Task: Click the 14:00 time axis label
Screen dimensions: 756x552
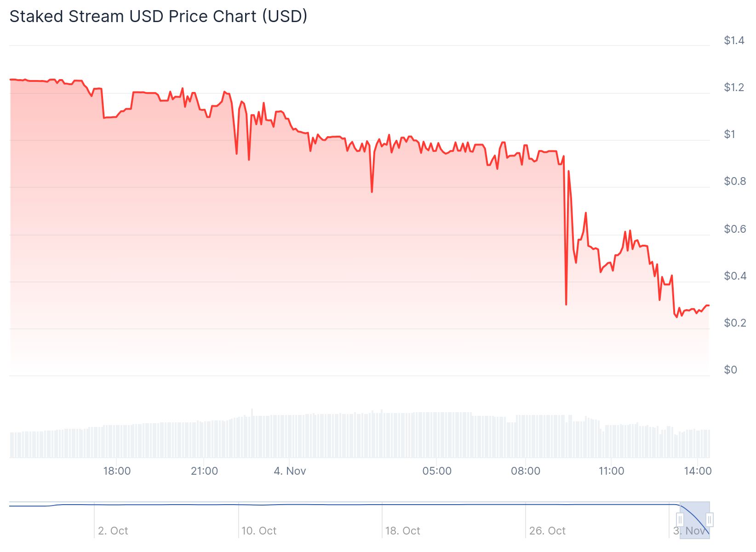Action: [698, 471]
